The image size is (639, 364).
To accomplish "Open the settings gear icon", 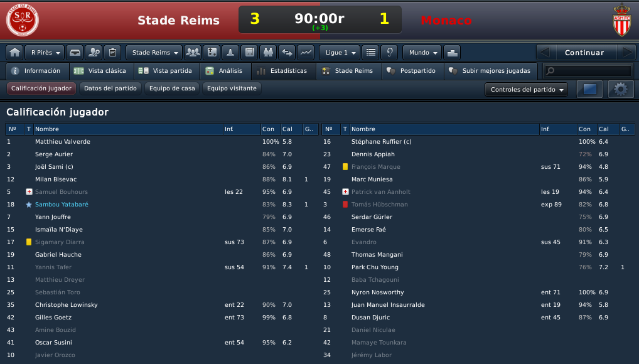I will coord(621,89).
